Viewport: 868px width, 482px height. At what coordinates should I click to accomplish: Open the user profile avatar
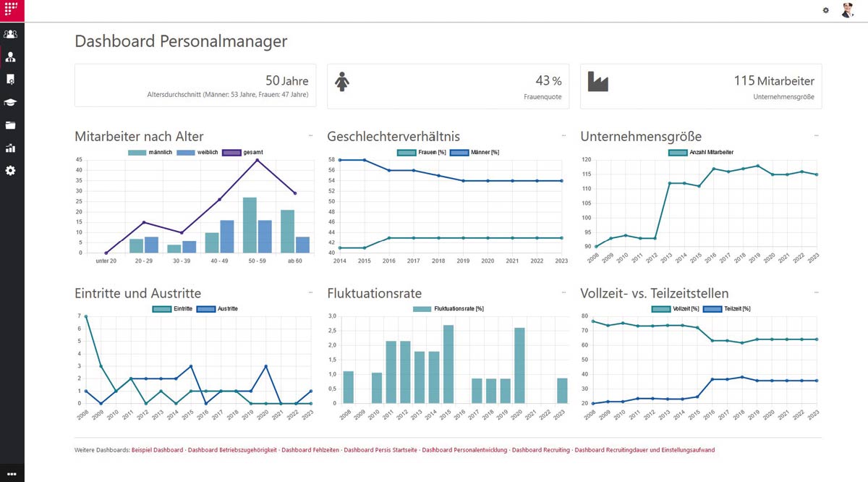point(848,10)
